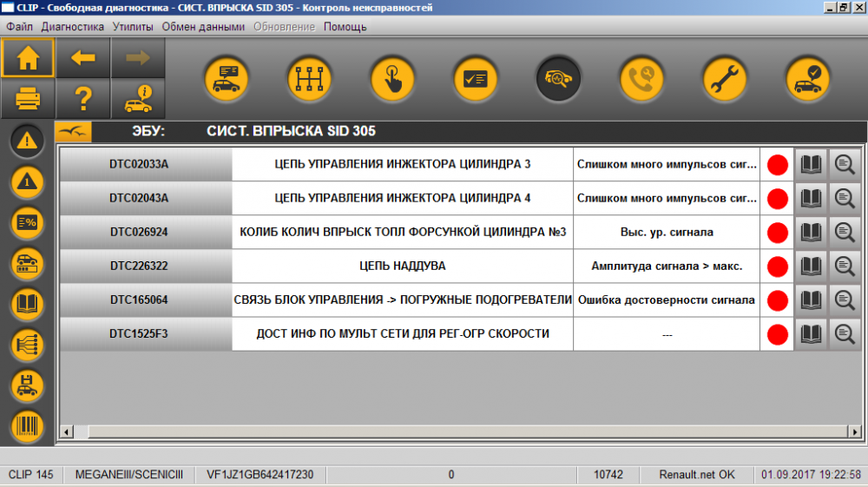Click the back arrow navigation icon
The image size is (868, 487).
83,57
